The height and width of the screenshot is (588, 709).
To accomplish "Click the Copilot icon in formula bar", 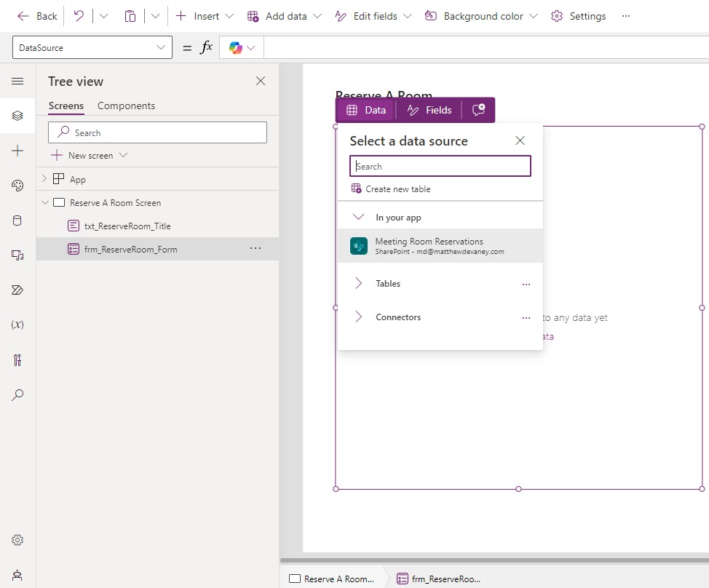I will point(236,47).
